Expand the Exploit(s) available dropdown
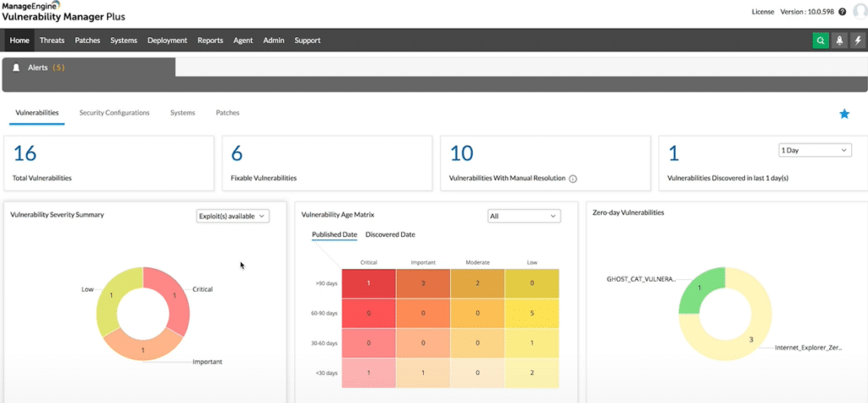 232,216
